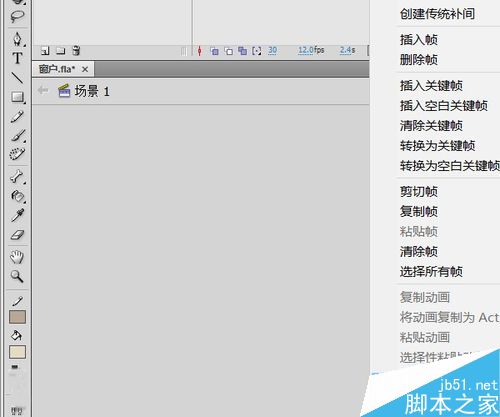The image size is (500, 417).
Task: Open the fill color swatch
Action: 17,352
